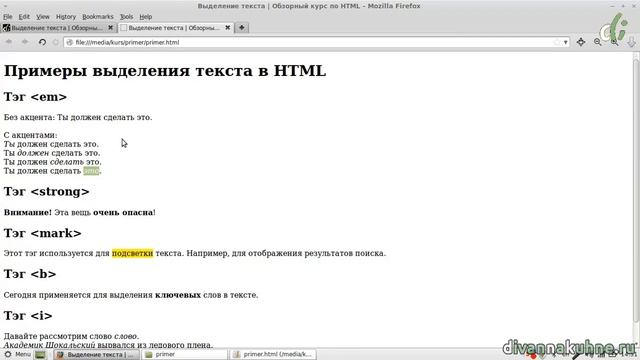Click the italic 'Академик Шокальский' text
The width and height of the screenshot is (640, 360).
point(49,345)
